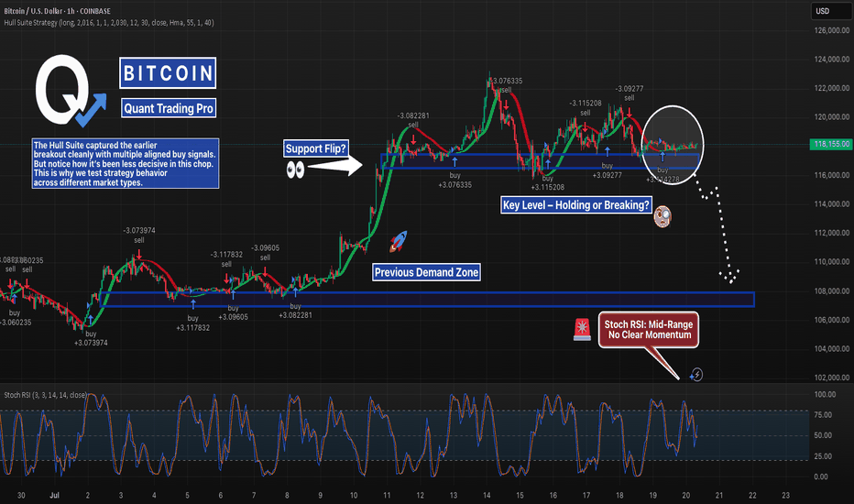
Task: Select the white arrow pointing at support zone
Action: (x=335, y=165)
